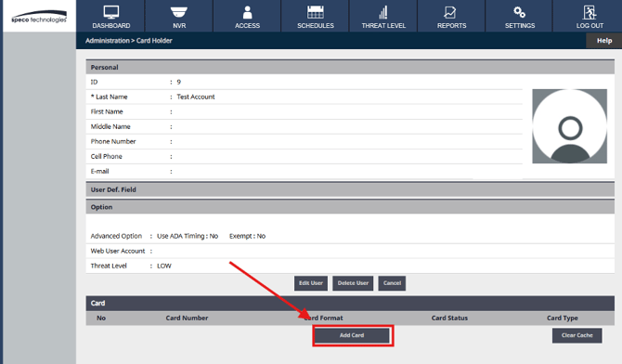Click the Phone Number field label
Screen dimensions: 622x364
click(113, 142)
